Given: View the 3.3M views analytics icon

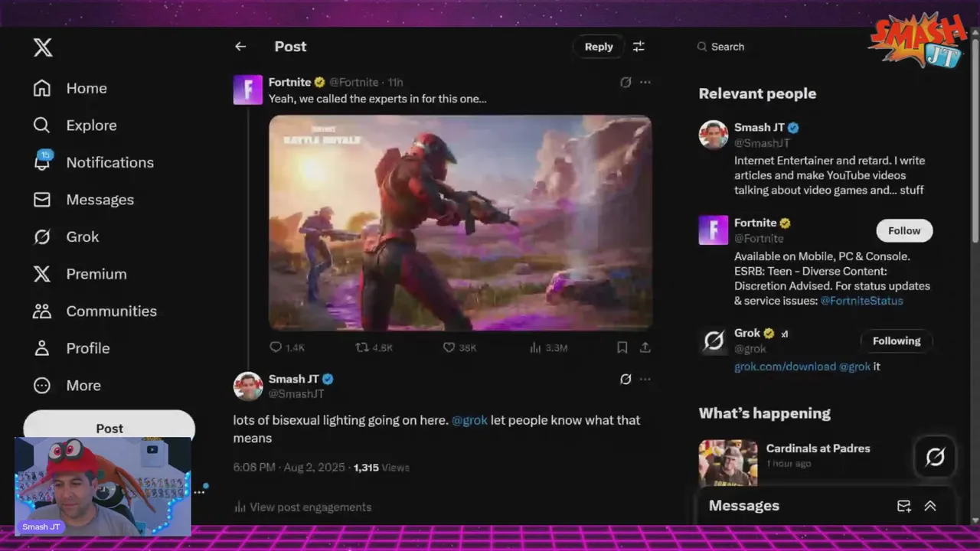Looking at the screenshot, I should [535, 347].
